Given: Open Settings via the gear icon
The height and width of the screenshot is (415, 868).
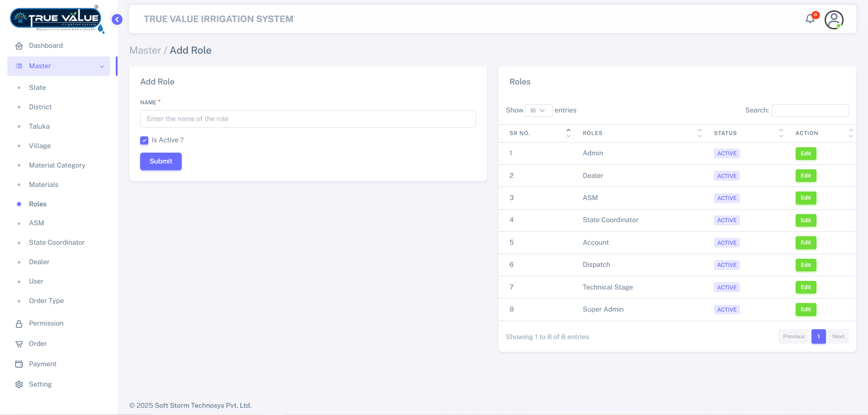Looking at the screenshot, I should (x=19, y=384).
